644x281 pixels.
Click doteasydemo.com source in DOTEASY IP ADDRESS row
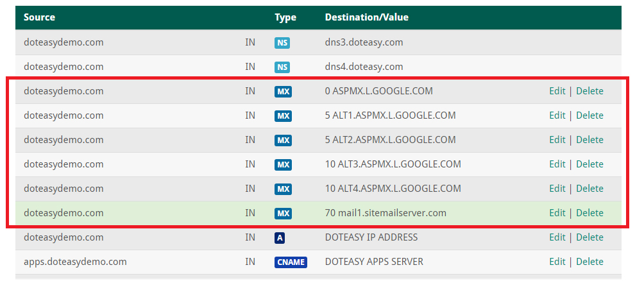[64, 237]
